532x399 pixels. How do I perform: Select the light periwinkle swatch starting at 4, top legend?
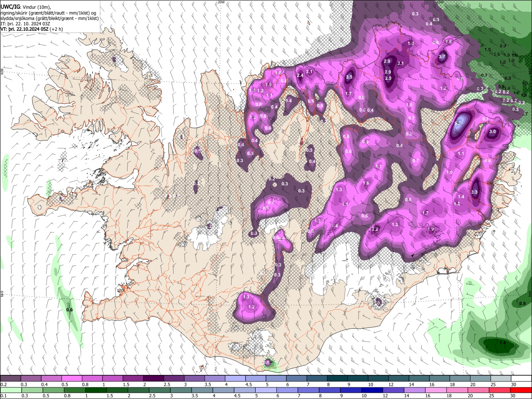tap(235, 379)
